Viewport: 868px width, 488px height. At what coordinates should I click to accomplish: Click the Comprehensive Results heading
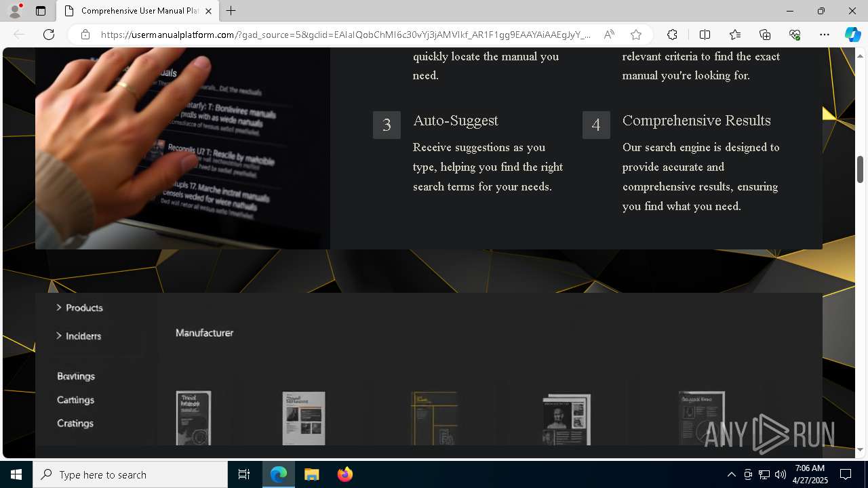click(x=696, y=121)
